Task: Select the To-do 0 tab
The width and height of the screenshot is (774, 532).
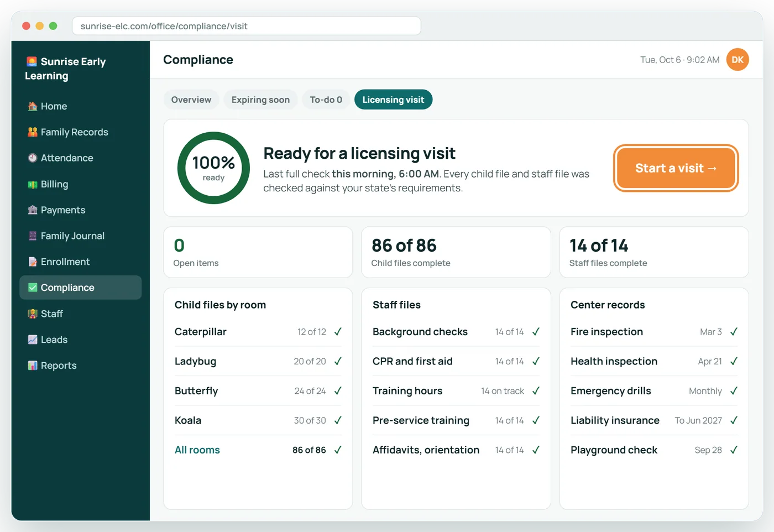Action: (326, 100)
